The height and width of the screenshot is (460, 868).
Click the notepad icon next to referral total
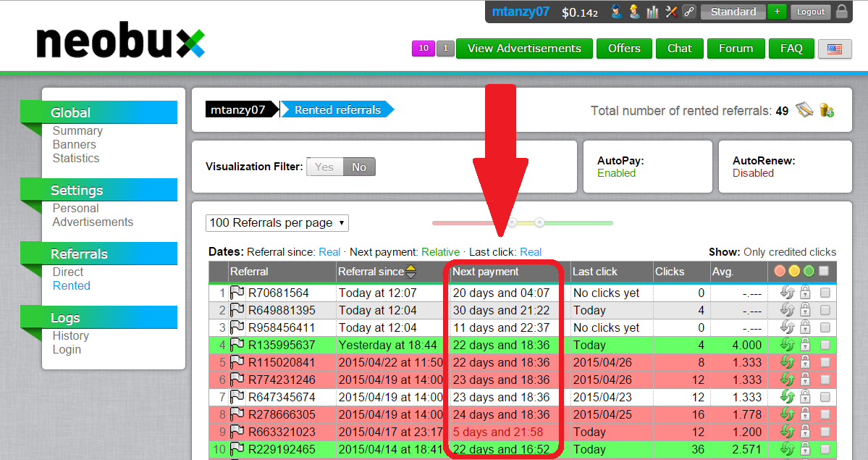(804, 109)
